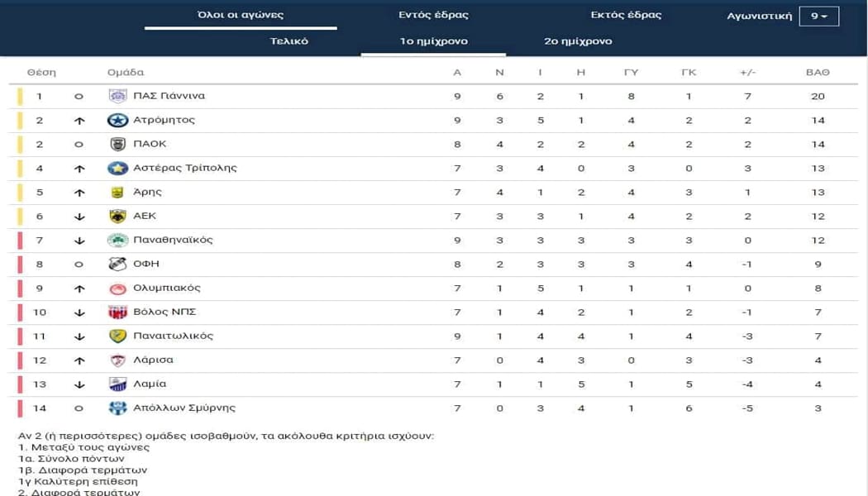Show the 2ο ημίχρονο standings
868x496 pixels.
pos(578,41)
